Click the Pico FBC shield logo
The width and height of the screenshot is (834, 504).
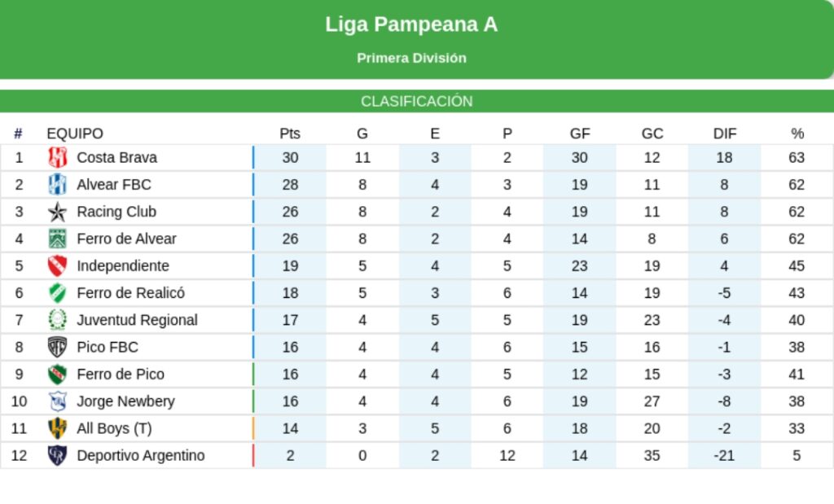point(58,347)
